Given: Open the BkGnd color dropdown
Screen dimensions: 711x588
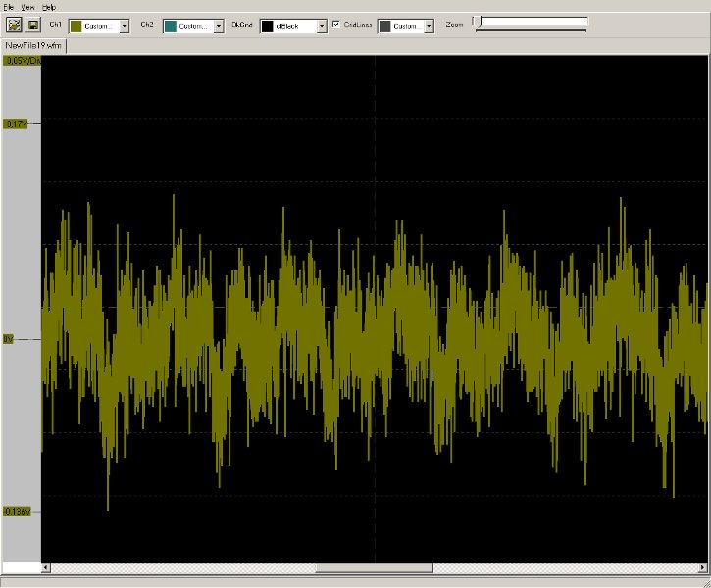Looking at the screenshot, I should pyautogui.click(x=322, y=26).
